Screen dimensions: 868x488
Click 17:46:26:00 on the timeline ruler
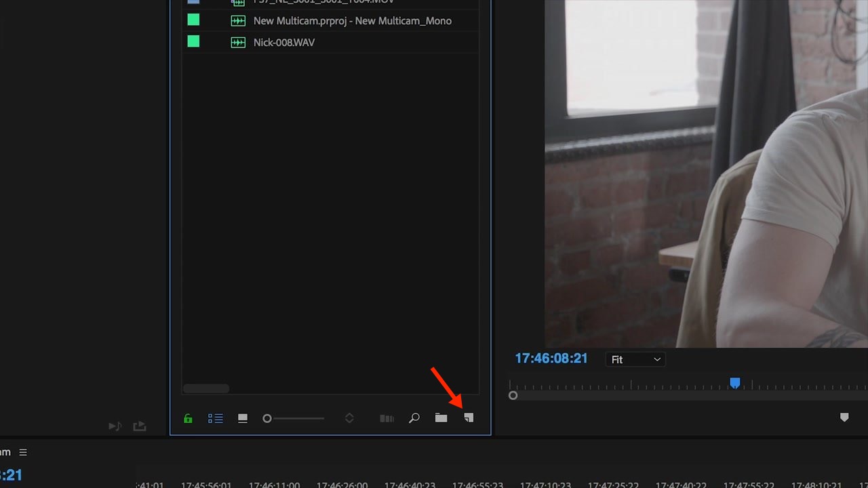tap(342, 485)
